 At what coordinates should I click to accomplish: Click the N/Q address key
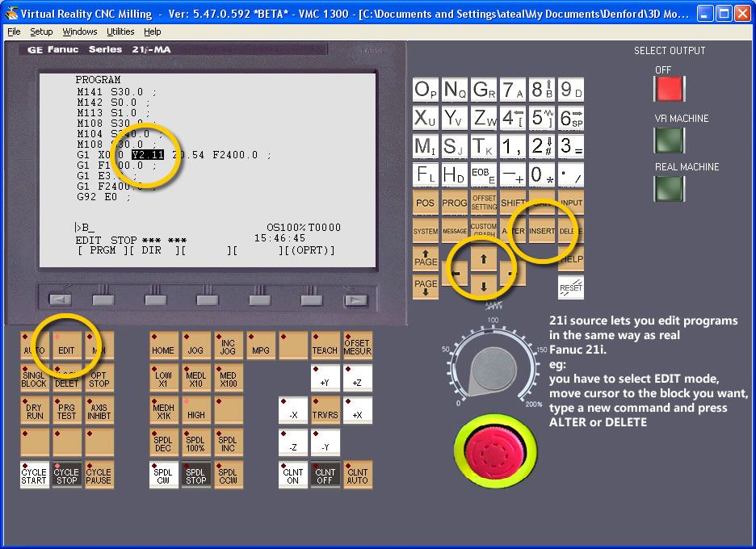454,90
